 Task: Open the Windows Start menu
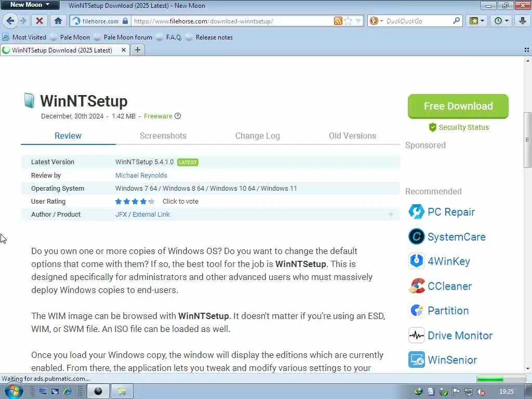14,391
